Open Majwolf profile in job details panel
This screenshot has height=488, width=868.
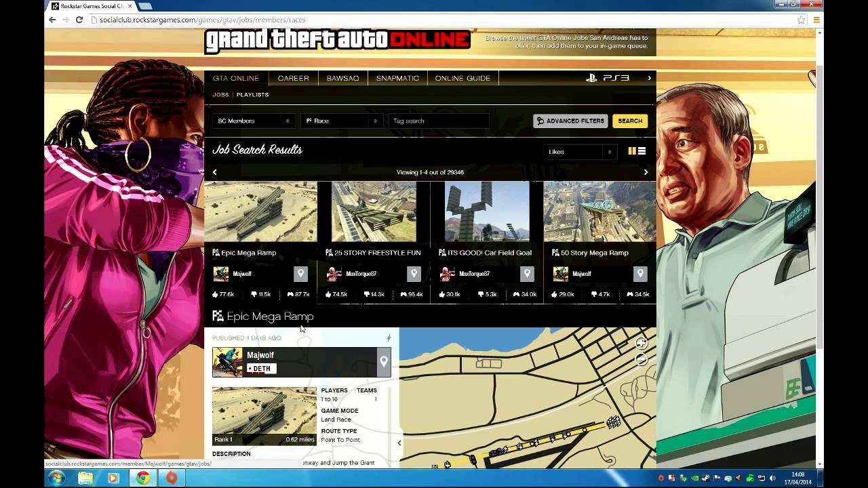[x=260, y=355]
